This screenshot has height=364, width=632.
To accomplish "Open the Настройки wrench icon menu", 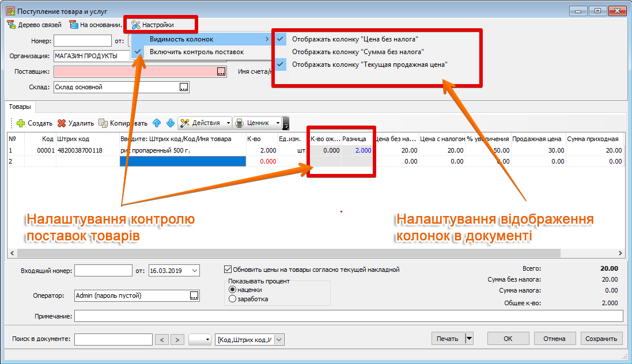I will tap(136, 25).
